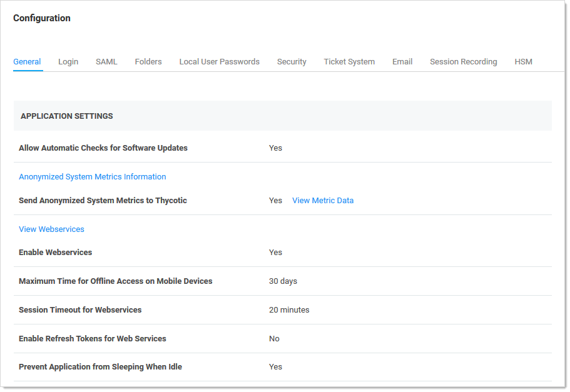Click the View Metric Data link
The image size is (570, 392).
(x=323, y=200)
